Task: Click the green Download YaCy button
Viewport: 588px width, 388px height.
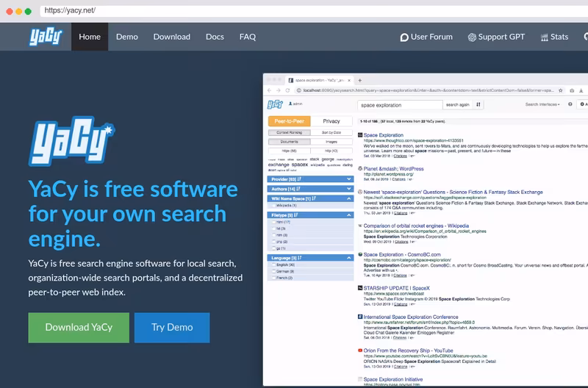Action: tap(79, 327)
